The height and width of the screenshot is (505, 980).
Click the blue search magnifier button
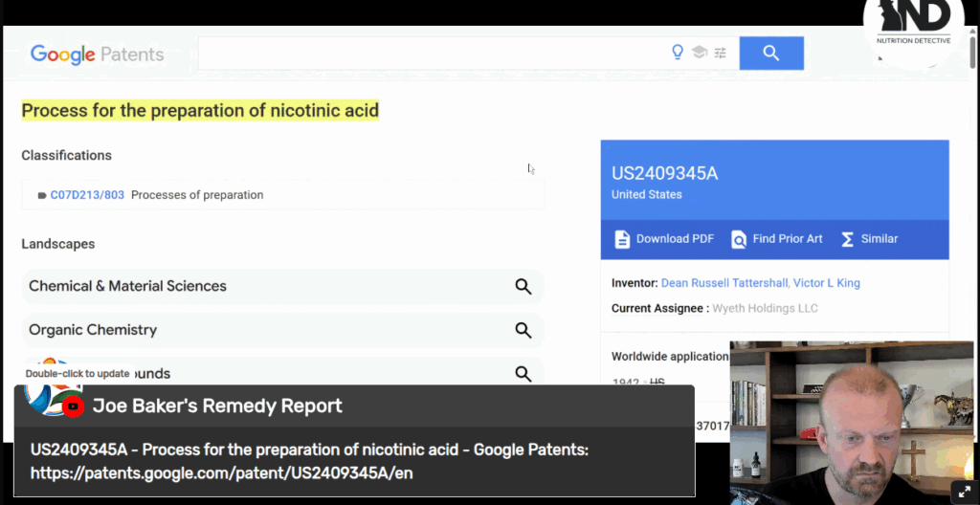pyautogui.click(x=771, y=54)
